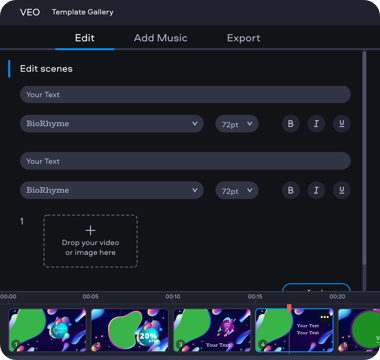Toggle italic for the first text
Screen dimensions: 380x360
click(316, 124)
